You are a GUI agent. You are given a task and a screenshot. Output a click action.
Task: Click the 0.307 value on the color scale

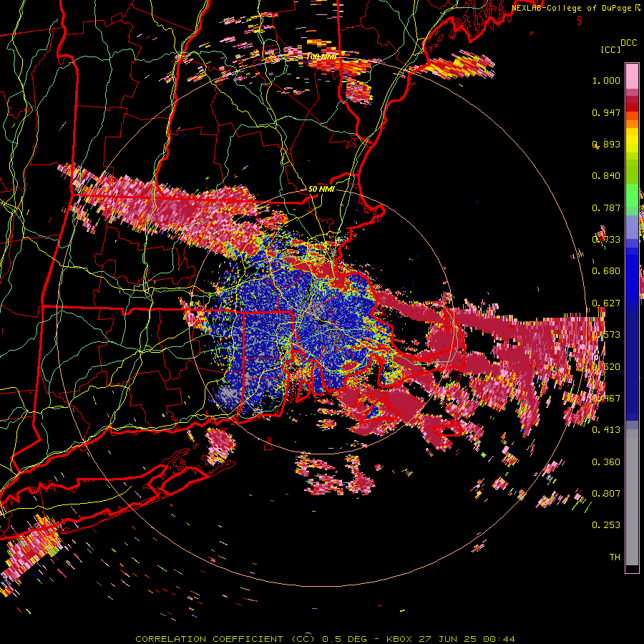pos(606,494)
